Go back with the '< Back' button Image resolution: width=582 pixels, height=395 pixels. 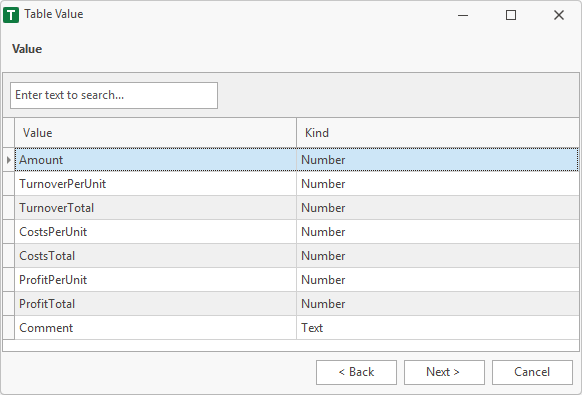[x=356, y=372]
